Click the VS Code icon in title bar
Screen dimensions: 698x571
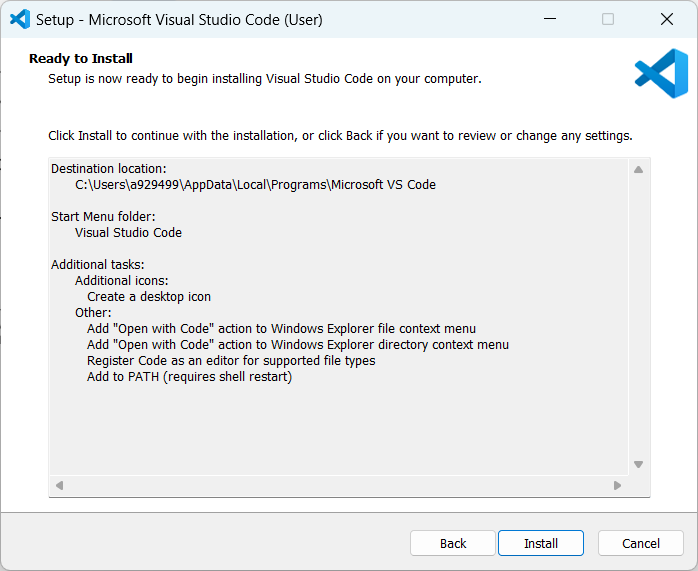(x=20, y=19)
